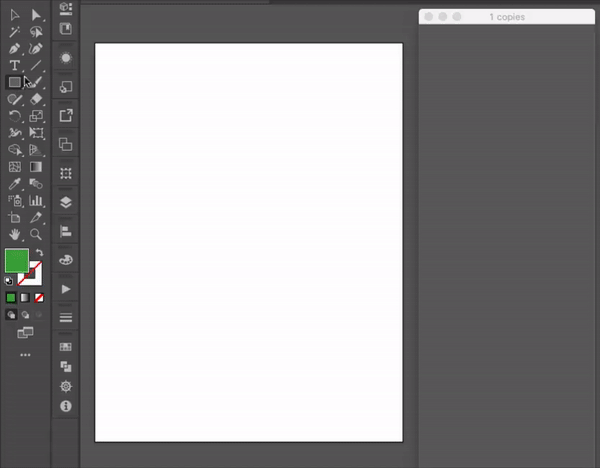The width and height of the screenshot is (600, 468).
Task: Select the Artboard tool
Action: tap(15, 217)
